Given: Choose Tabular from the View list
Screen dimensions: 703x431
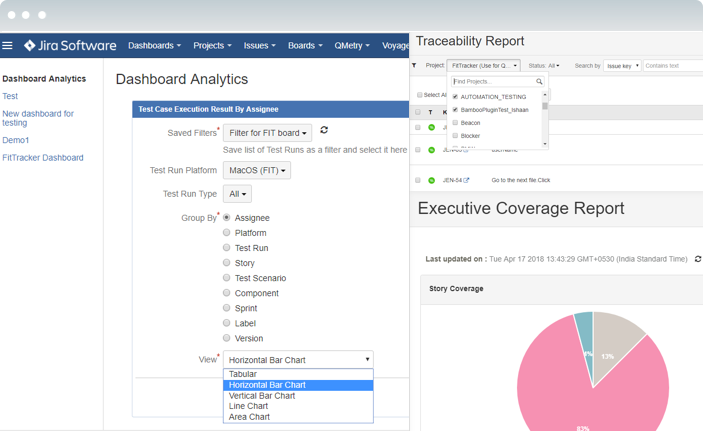Looking at the screenshot, I should 298,374.
